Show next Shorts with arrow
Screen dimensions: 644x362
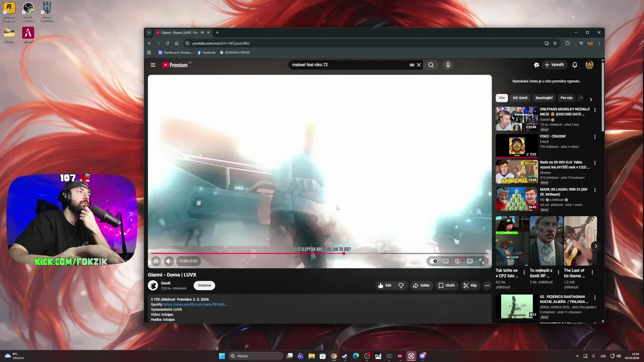tap(595, 246)
